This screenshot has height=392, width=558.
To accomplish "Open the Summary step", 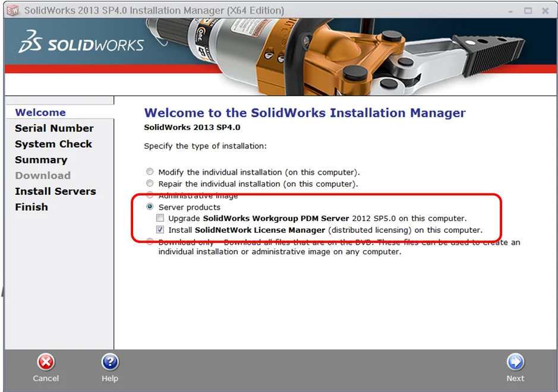I will pos(40,159).
